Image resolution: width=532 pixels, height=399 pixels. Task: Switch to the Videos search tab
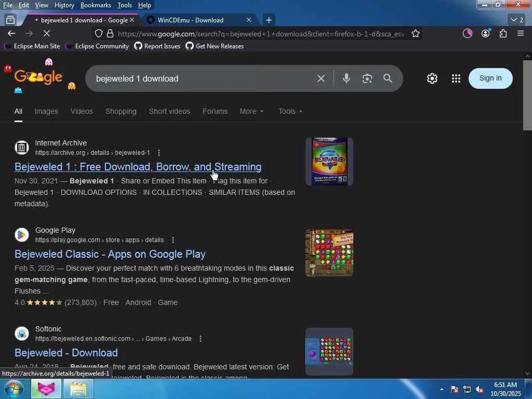pos(82,111)
